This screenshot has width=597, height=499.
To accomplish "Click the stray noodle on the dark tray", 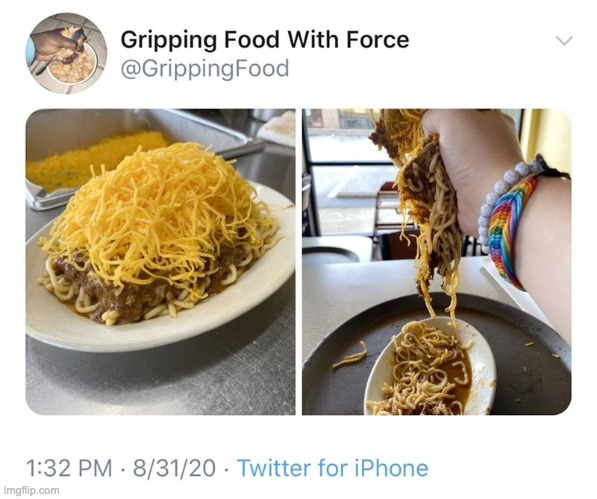I will coord(351,356).
